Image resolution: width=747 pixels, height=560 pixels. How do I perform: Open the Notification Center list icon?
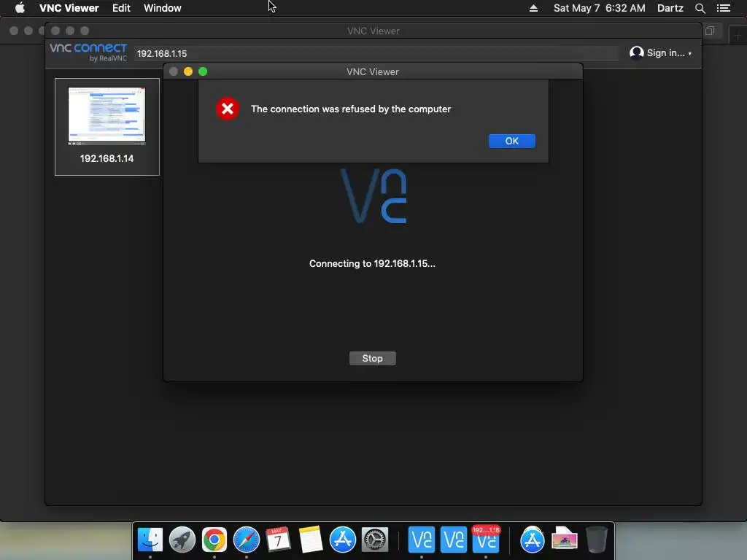(724, 8)
